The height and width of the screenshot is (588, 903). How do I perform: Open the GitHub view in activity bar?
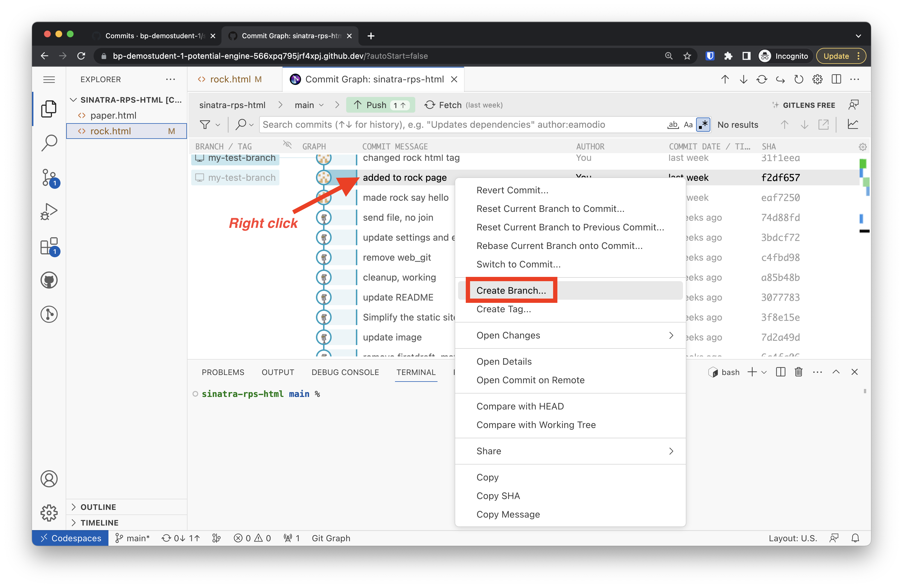49,280
